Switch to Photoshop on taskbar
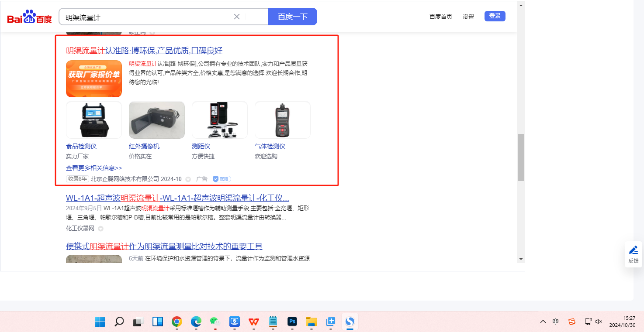This screenshot has width=644, height=332. point(292,322)
